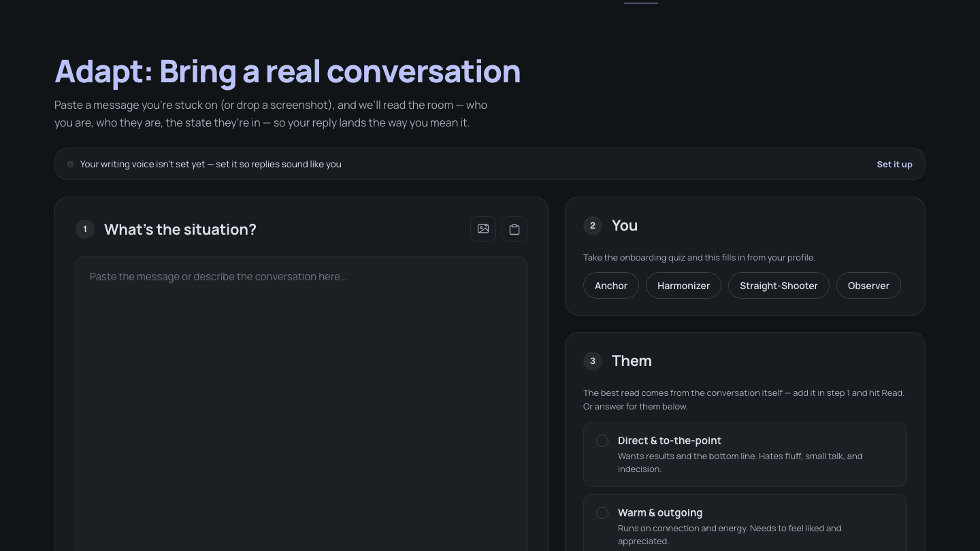This screenshot has height=551, width=980.
Task: Select the Anchor profile chip
Action: 611,286
